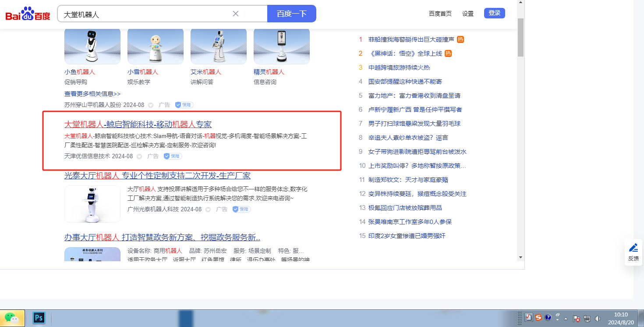
Task: Open hot search 卢新宁履新广西
Action: [415, 110]
